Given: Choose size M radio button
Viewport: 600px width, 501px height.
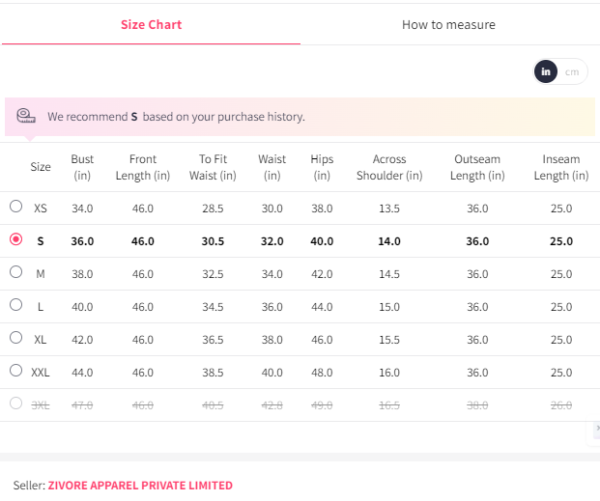Looking at the screenshot, I should click(16, 272).
